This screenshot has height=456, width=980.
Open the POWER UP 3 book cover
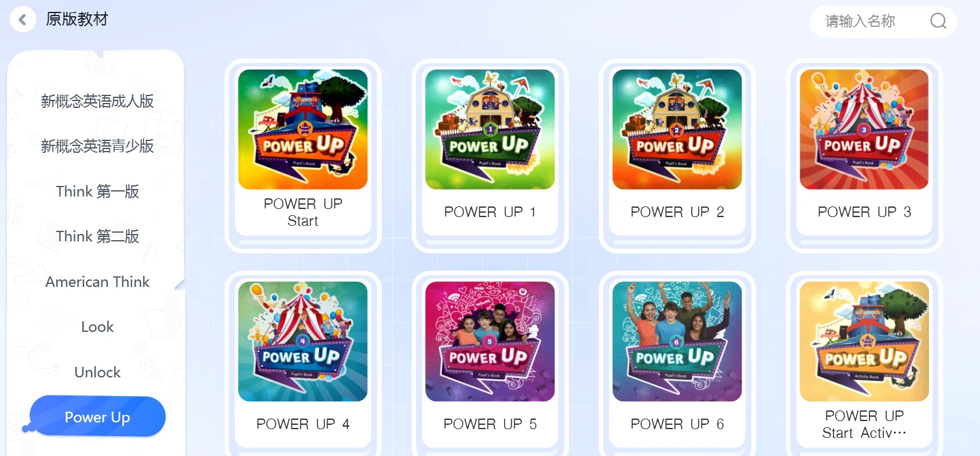coord(865,130)
